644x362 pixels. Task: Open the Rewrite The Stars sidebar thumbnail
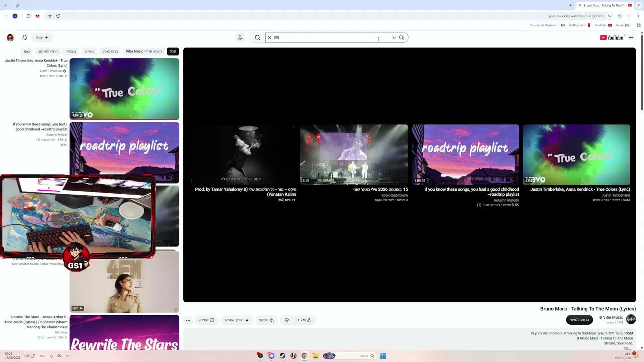click(x=124, y=332)
